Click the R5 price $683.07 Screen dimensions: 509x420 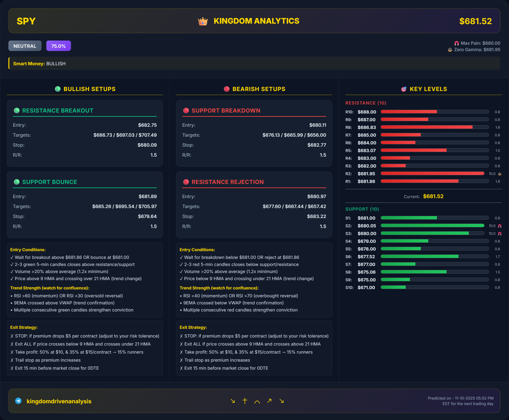366,151
